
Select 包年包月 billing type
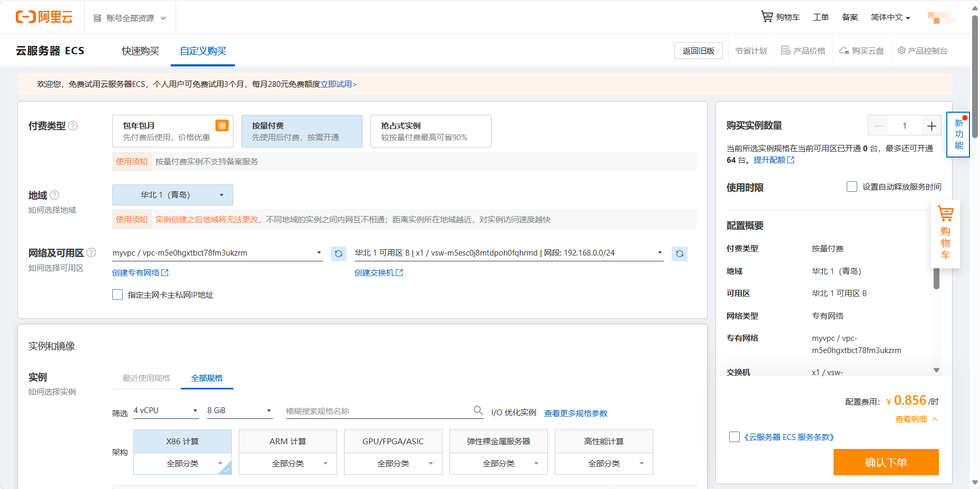(x=173, y=131)
